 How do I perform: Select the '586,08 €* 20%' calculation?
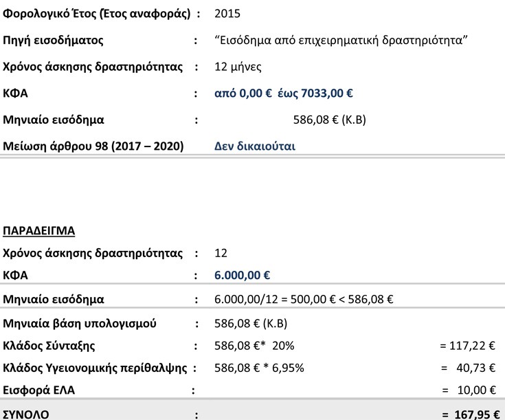[x=254, y=346]
